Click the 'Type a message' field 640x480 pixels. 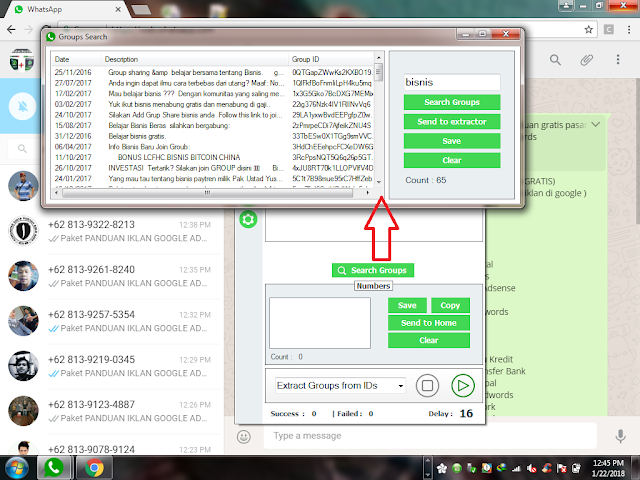click(431, 436)
